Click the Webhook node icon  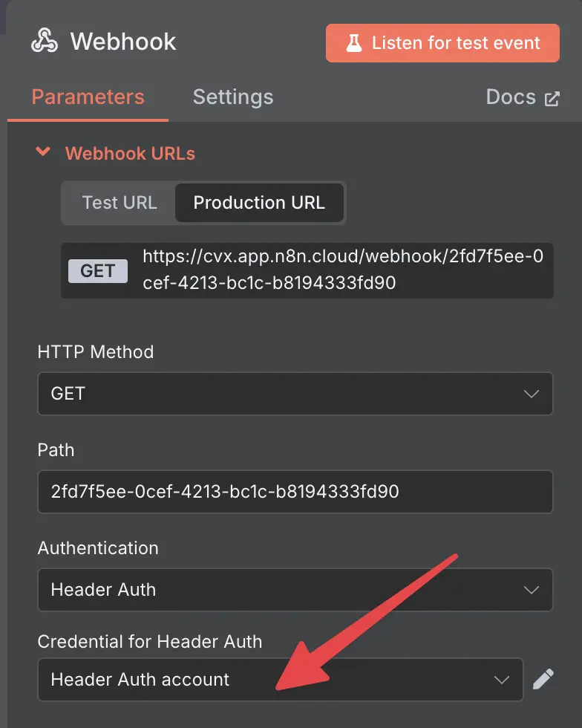coord(45,40)
